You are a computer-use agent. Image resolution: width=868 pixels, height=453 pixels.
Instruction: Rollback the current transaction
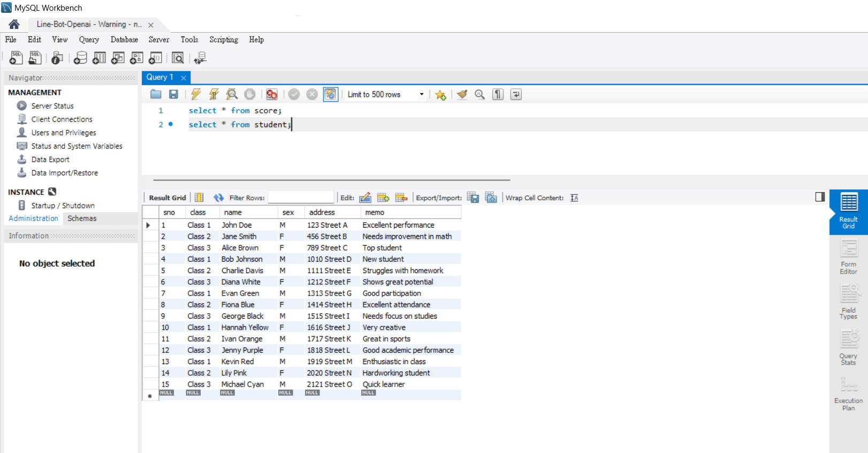(x=312, y=94)
